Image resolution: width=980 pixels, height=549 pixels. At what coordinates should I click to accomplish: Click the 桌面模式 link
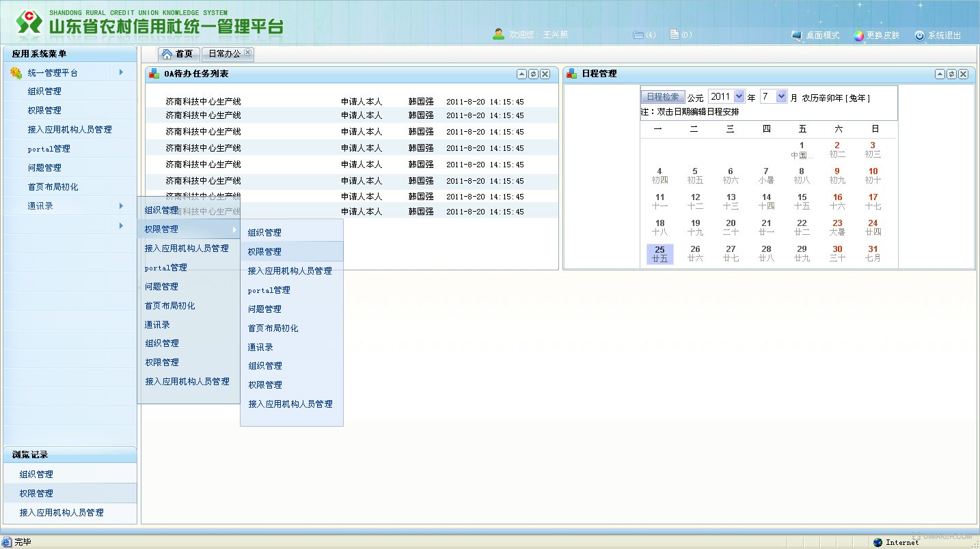click(x=822, y=36)
